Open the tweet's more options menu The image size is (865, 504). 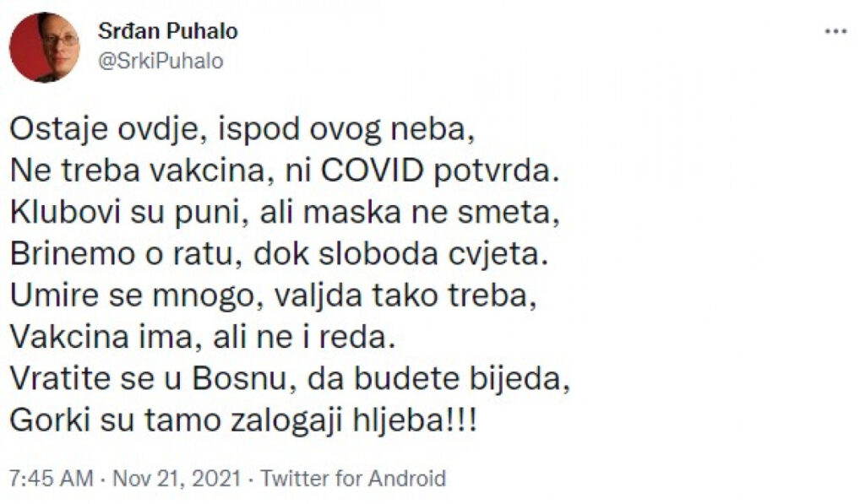pyautogui.click(x=835, y=31)
